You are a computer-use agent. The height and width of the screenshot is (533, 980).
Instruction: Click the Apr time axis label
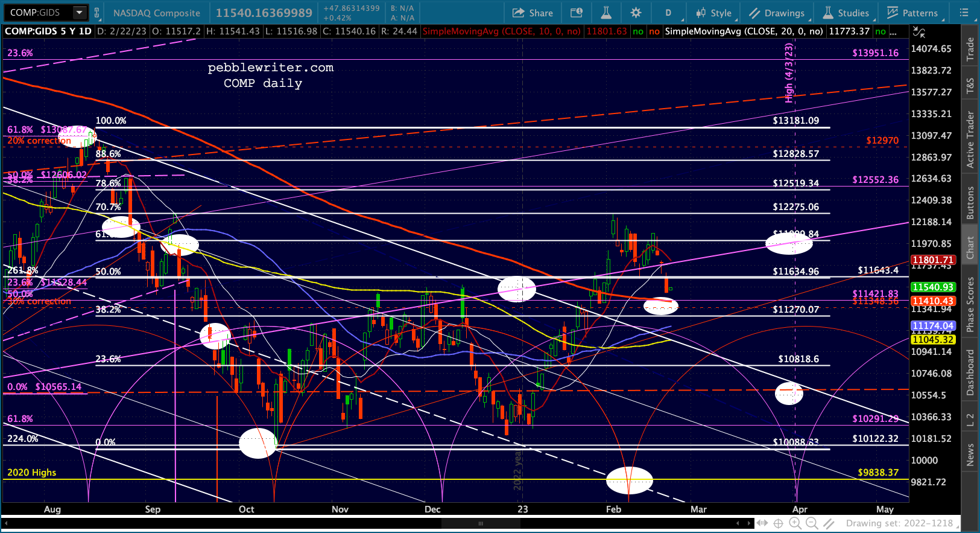click(x=800, y=509)
